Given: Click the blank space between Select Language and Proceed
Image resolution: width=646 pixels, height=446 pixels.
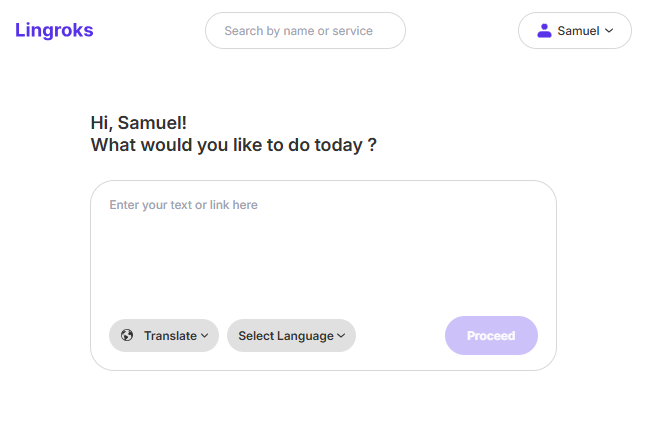Looking at the screenshot, I should tap(400, 336).
